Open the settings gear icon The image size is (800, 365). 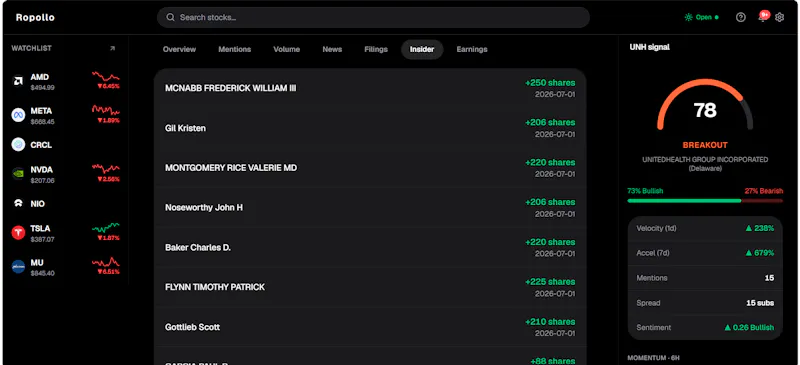tap(779, 17)
